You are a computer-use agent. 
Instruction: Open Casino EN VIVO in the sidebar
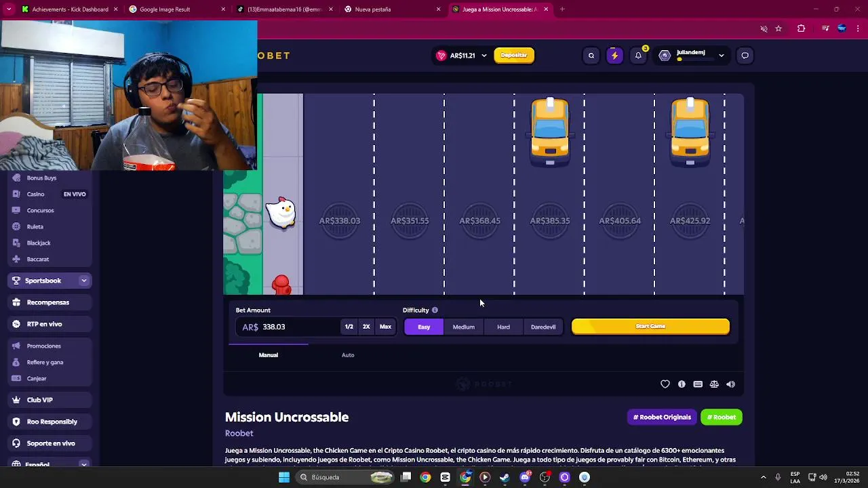49,194
